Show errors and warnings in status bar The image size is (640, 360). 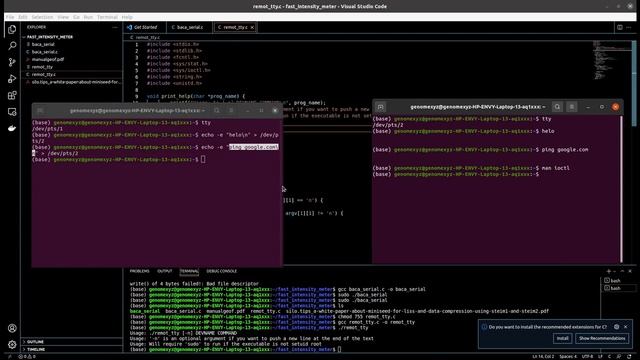[27, 357]
